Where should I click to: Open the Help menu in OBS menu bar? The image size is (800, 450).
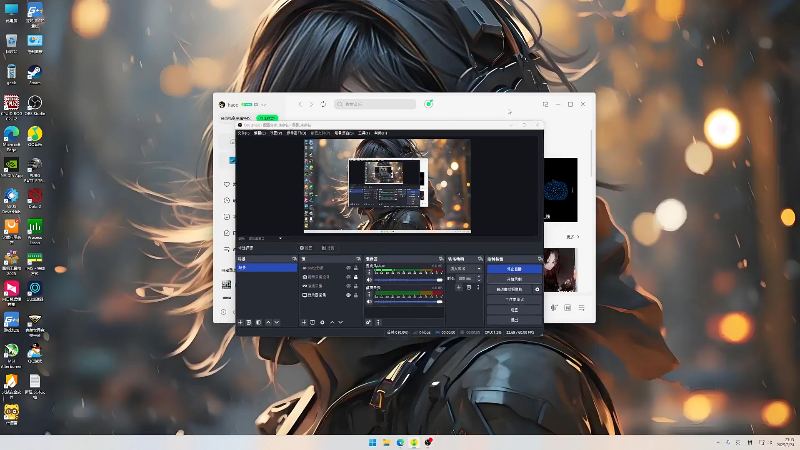click(x=381, y=133)
